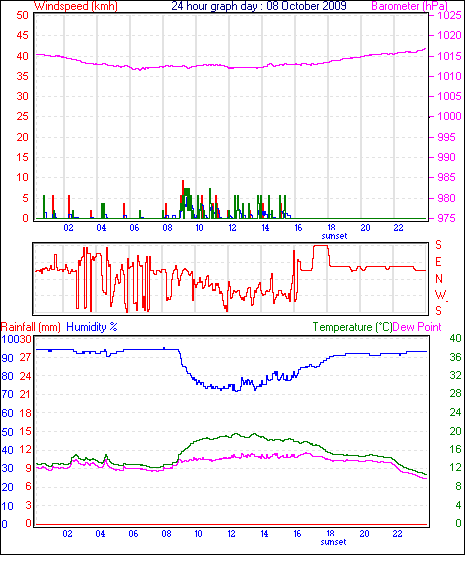Click the 1015 barometer scale value

point(449,56)
